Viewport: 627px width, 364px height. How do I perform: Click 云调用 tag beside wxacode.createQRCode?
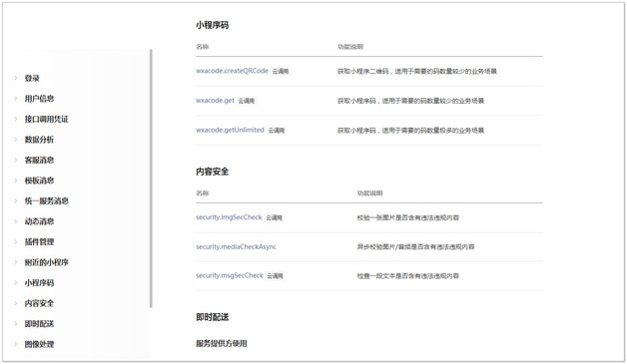pyautogui.click(x=281, y=71)
